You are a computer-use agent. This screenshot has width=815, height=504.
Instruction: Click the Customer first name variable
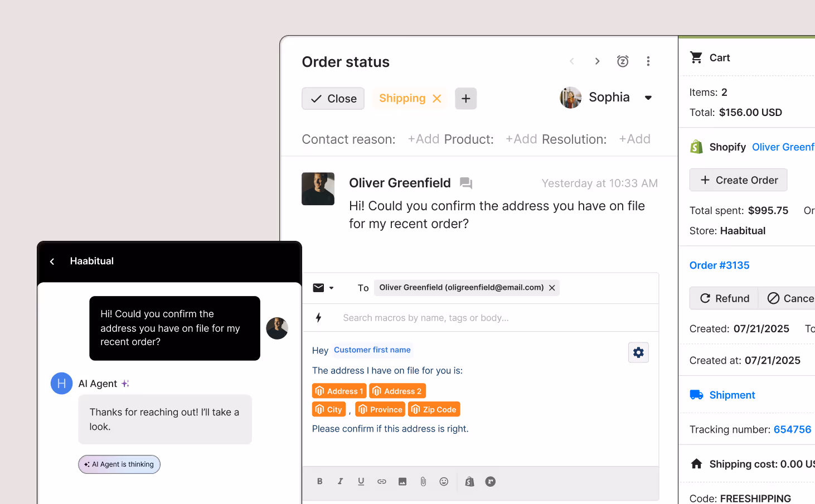[x=372, y=350]
